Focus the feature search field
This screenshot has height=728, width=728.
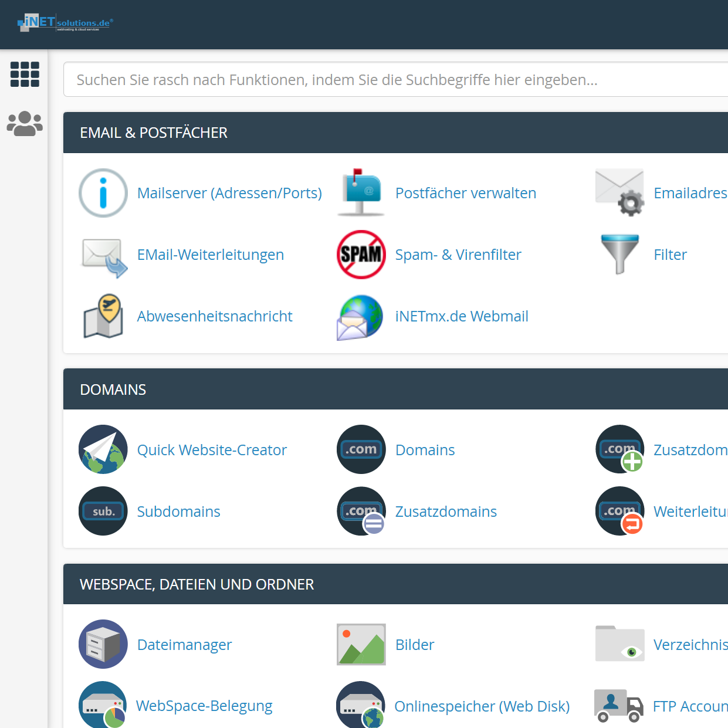pos(393,80)
